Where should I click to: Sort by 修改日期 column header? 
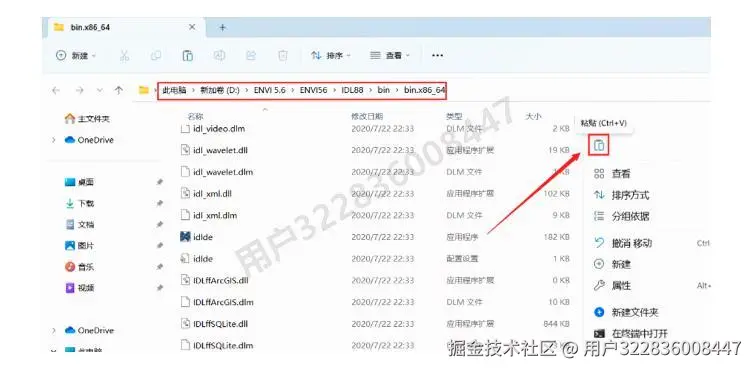tap(367, 116)
